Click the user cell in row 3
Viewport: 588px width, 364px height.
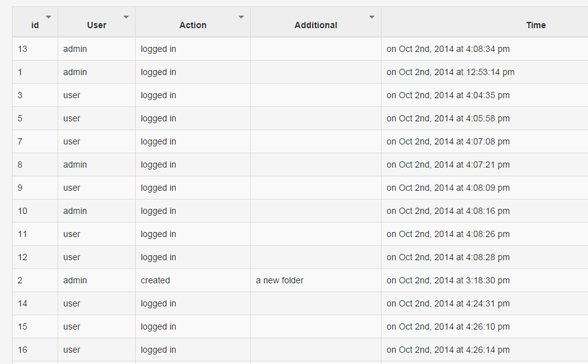(72, 95)
